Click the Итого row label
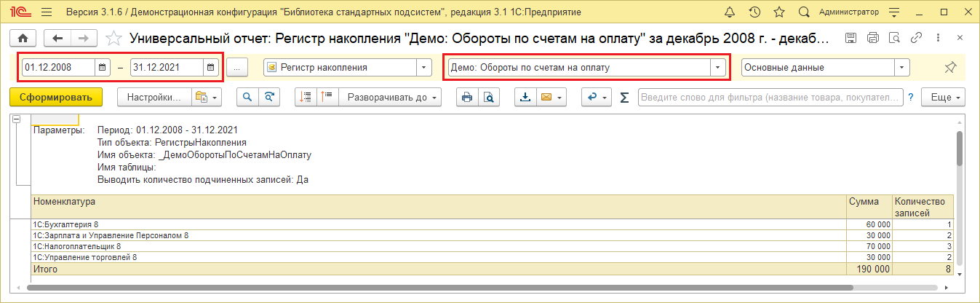 [x=45, y=269]
